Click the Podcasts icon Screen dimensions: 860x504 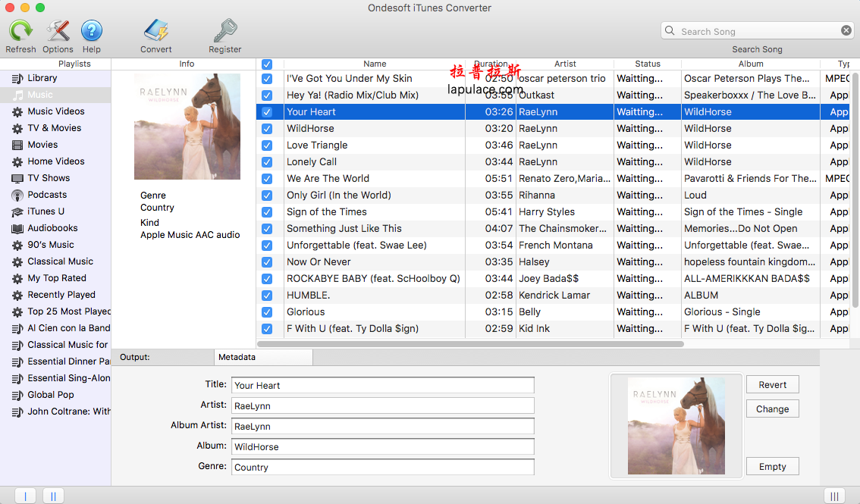point(17,195)
